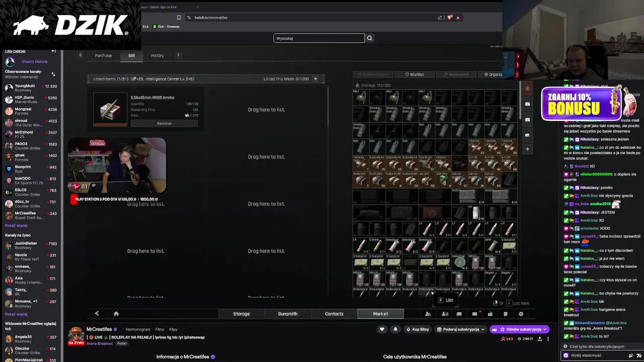Remove the 5.56x45mm M995 Ammo listing

(164, 123)
